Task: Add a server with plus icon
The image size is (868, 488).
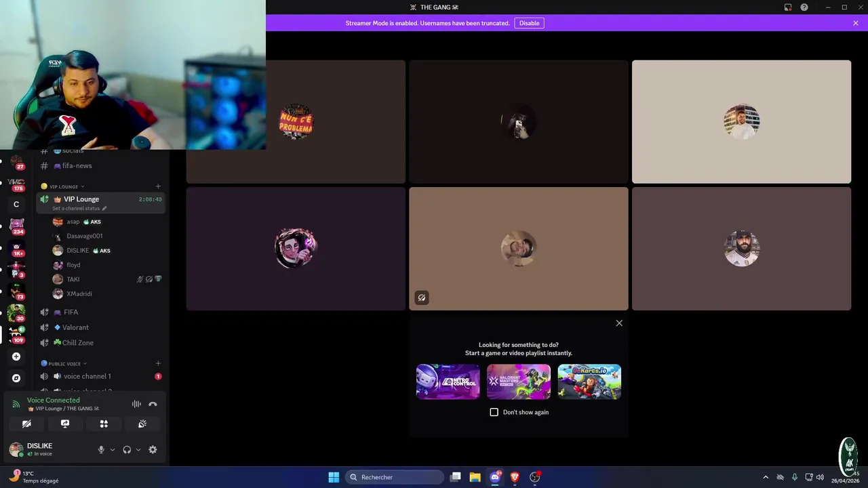Action: 16,357
